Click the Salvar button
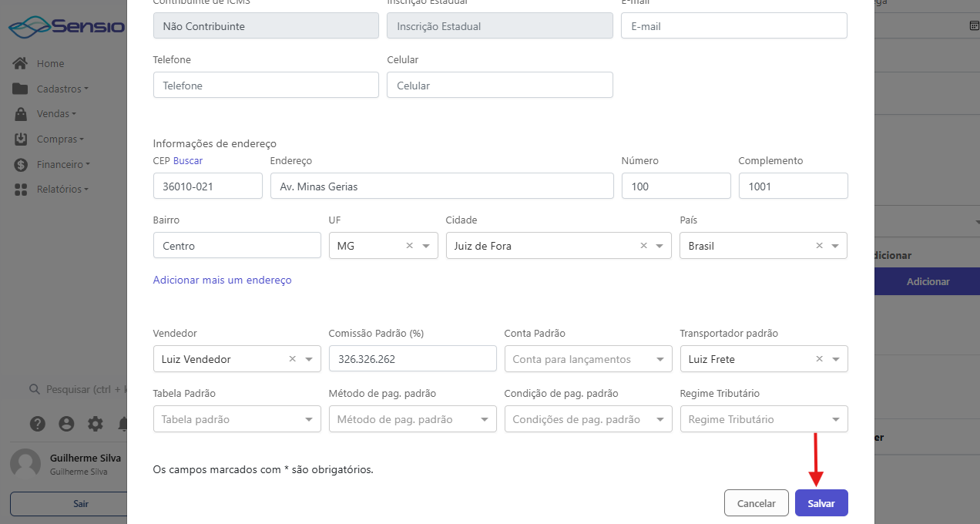The width and height of the screenshot is (980, 524). (821, 503)
